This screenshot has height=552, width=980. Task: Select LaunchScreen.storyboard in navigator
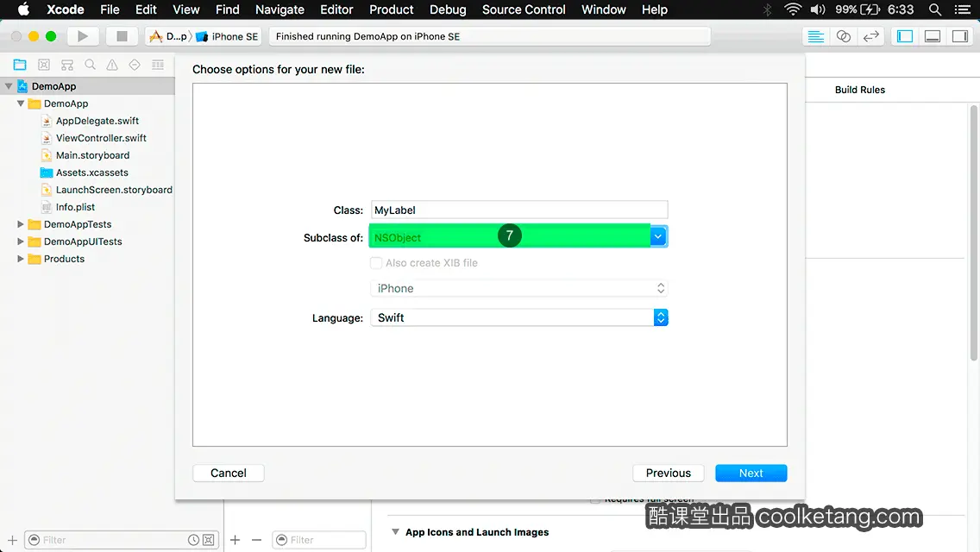[x=114, y=190]
